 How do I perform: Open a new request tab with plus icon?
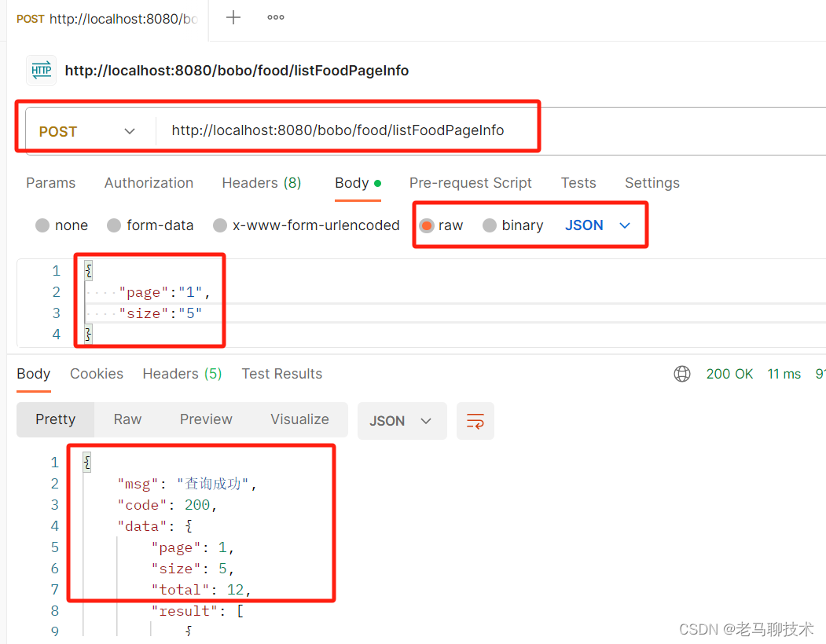tap(233, 17)
